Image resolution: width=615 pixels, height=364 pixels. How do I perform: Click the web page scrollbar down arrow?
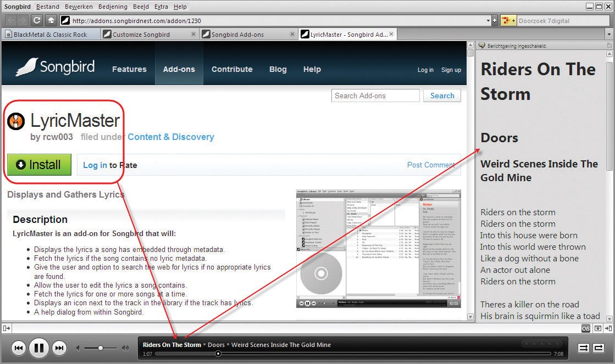[x=470, y=317]
